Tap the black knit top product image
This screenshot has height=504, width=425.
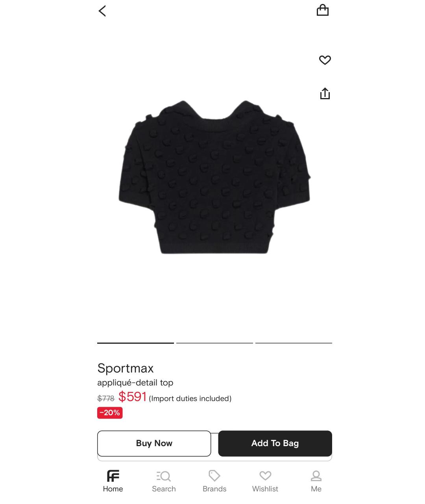pyautogui.click(x=214, y=177)
